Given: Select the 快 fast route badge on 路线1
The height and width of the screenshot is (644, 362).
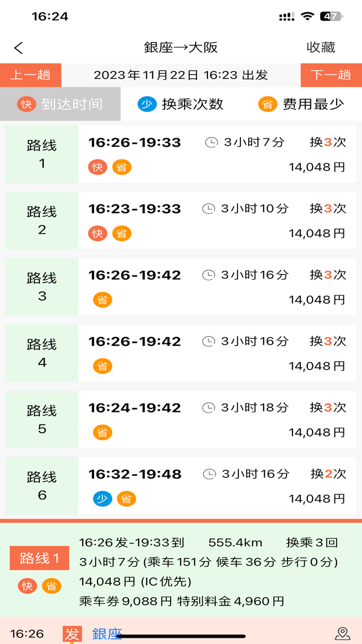Looking at the screenshot, I should 98,167.
